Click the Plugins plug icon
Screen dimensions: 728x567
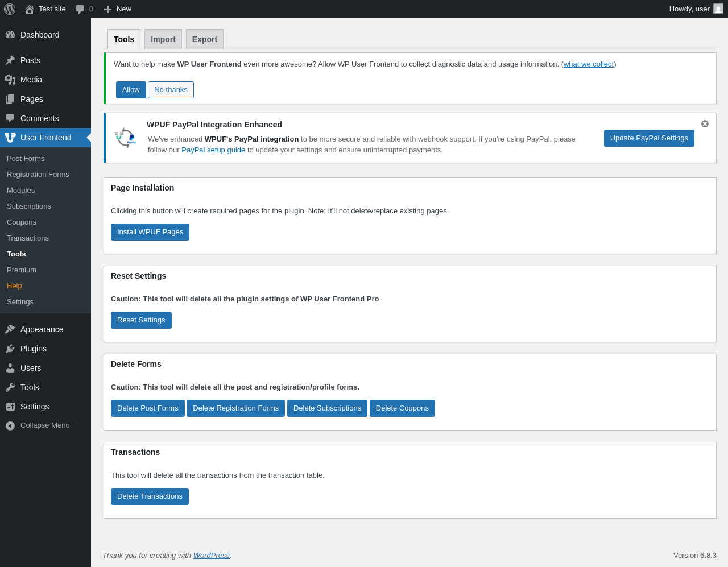[x=10, y=349]
